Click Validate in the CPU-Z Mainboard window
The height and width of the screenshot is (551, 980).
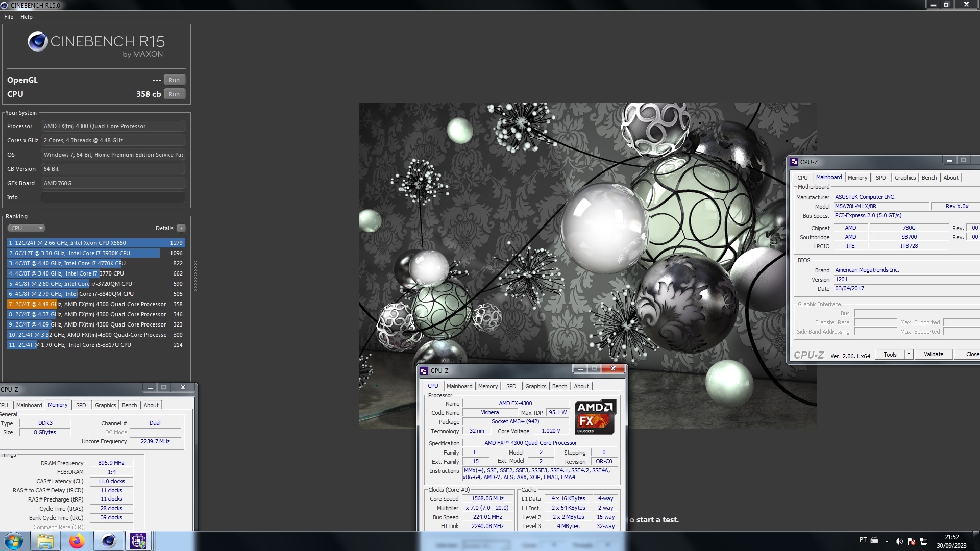934,354
